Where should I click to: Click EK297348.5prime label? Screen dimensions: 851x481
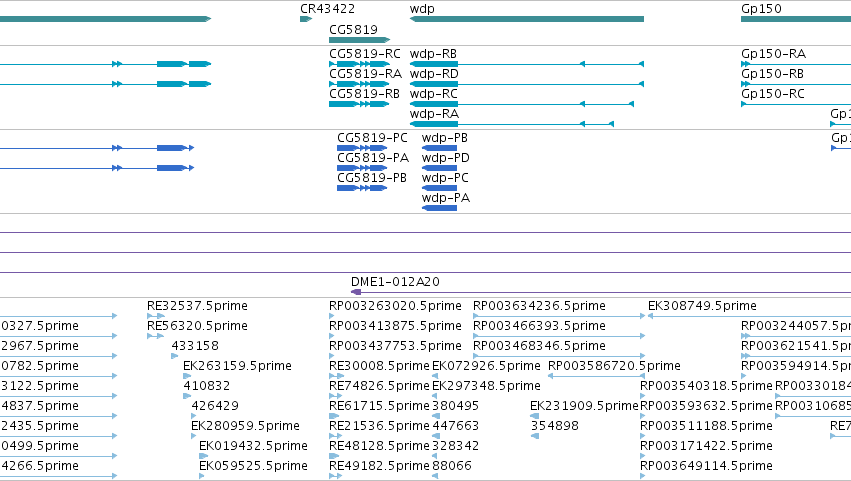(x=486, y=386)
